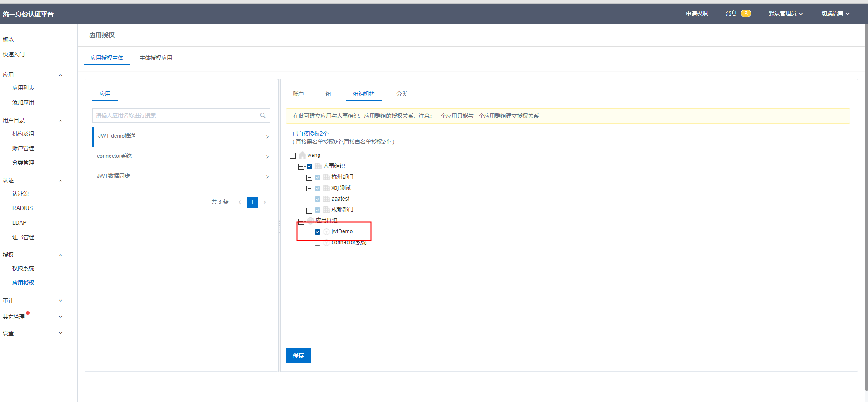Click the vertical panel splitter handle

[279, 226]
